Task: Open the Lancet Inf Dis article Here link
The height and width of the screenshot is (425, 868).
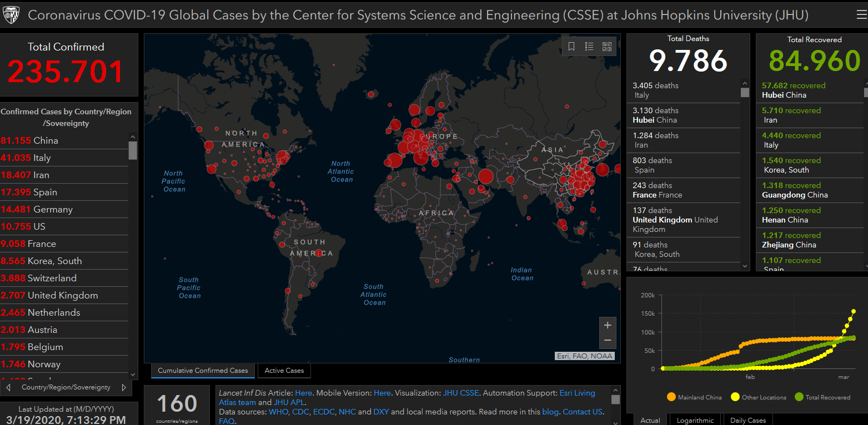Action: coord(303,393)
